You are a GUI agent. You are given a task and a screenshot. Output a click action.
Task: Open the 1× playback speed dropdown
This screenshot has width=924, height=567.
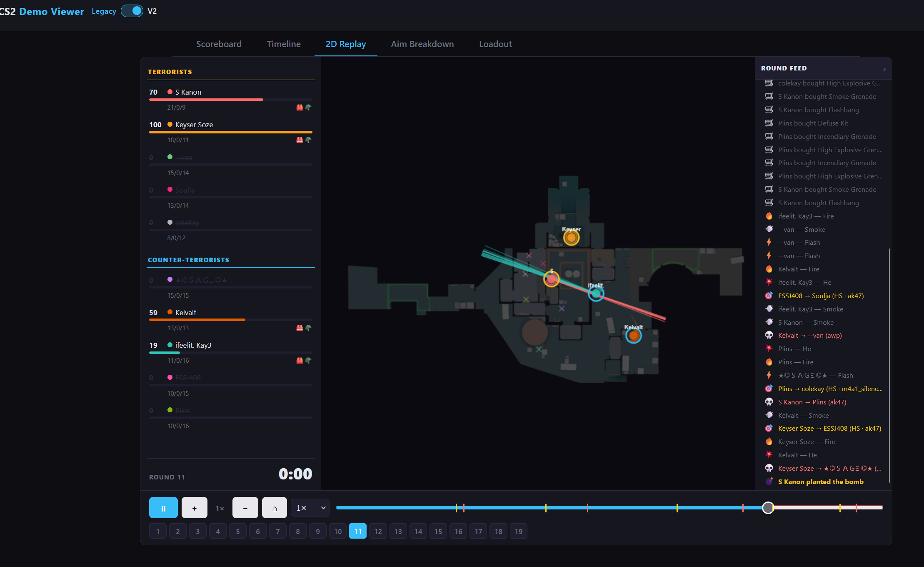[310, 508]
